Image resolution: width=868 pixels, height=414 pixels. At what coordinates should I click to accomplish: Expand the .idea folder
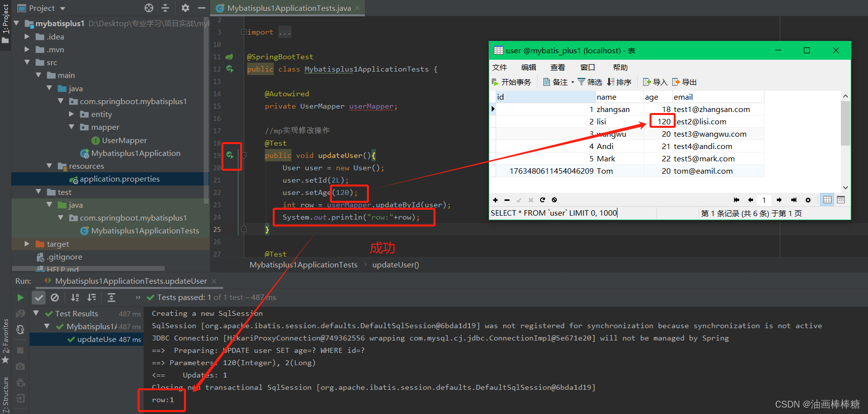point(27,37)
